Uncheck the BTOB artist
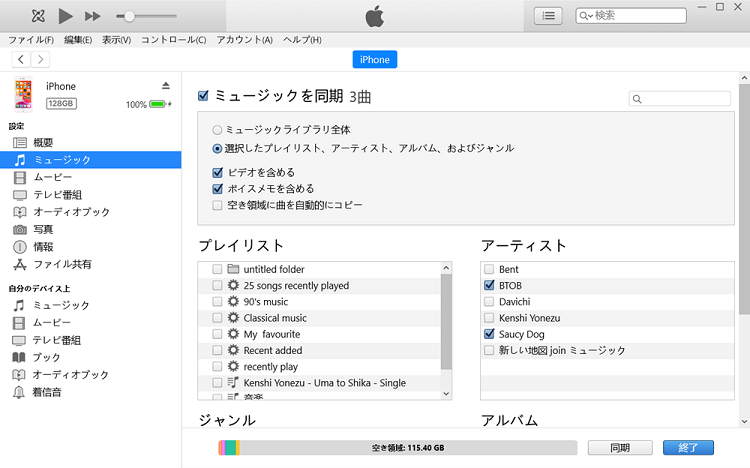The height and width of the screenshot is (468, 750). [x=489, y=286]
